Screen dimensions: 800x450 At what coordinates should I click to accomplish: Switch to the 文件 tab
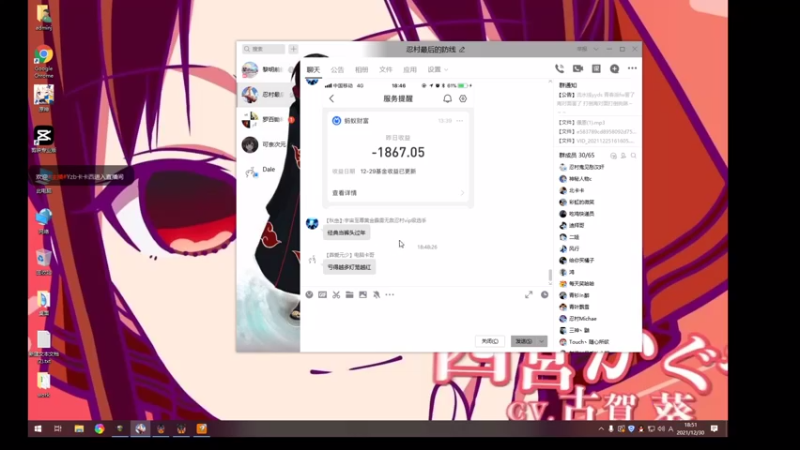point(386,69)
